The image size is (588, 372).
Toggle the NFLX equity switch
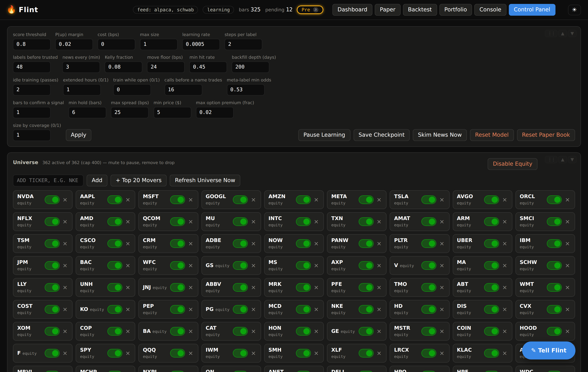(52, 222)
